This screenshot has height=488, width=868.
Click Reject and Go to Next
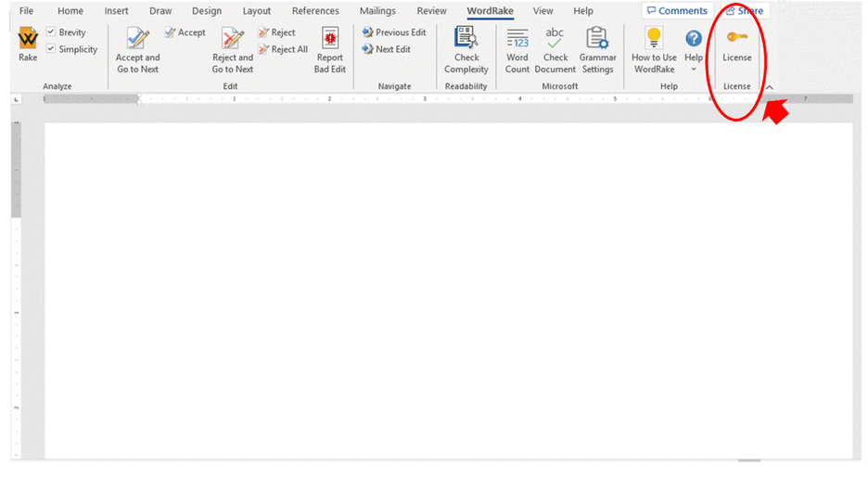233,50
